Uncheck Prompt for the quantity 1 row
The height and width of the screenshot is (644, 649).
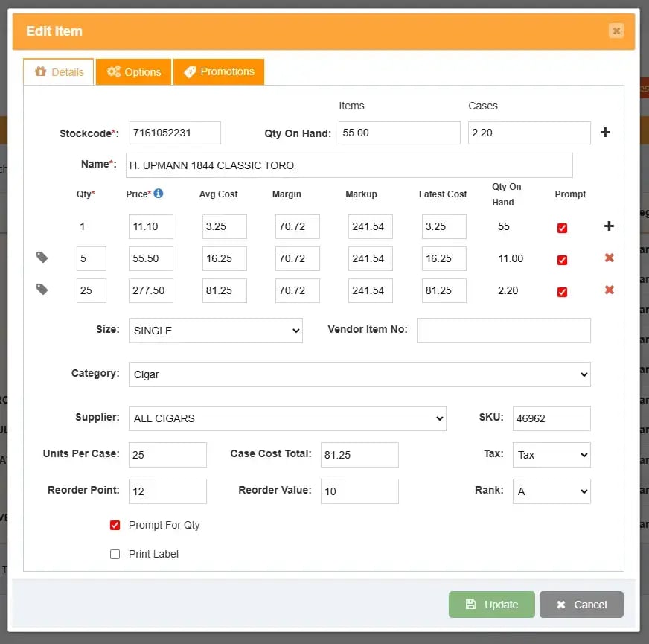[562, 228]
